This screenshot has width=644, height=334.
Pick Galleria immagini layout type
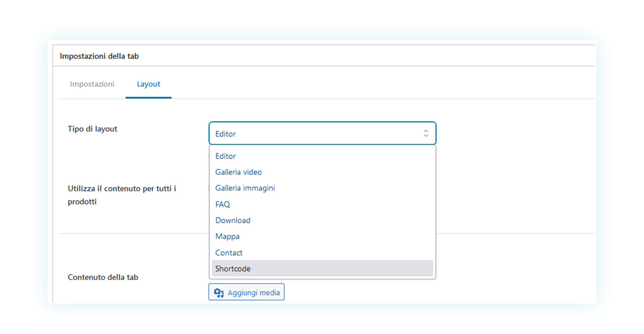click(322, 188)
